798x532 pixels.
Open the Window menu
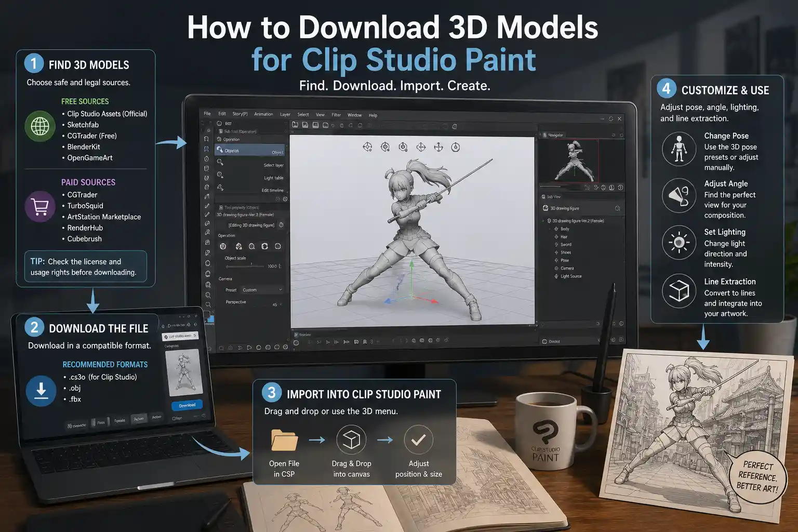click(x=354, y=115)
